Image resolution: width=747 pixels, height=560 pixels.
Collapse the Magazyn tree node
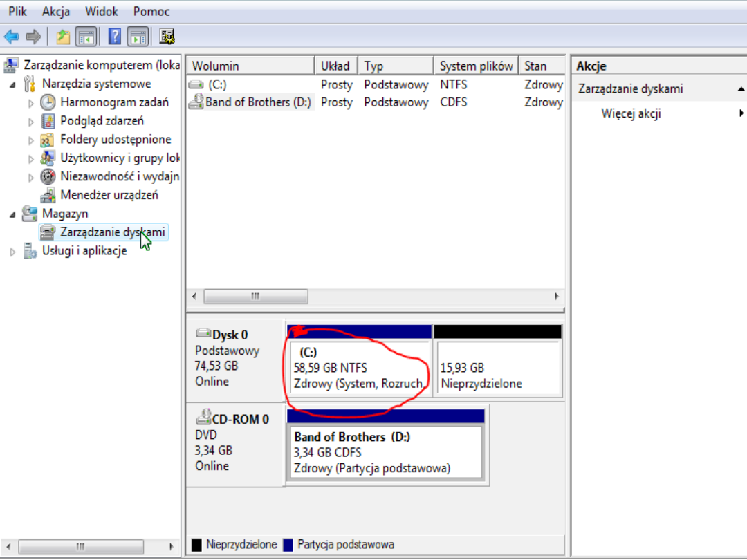(x=12, y=214)
